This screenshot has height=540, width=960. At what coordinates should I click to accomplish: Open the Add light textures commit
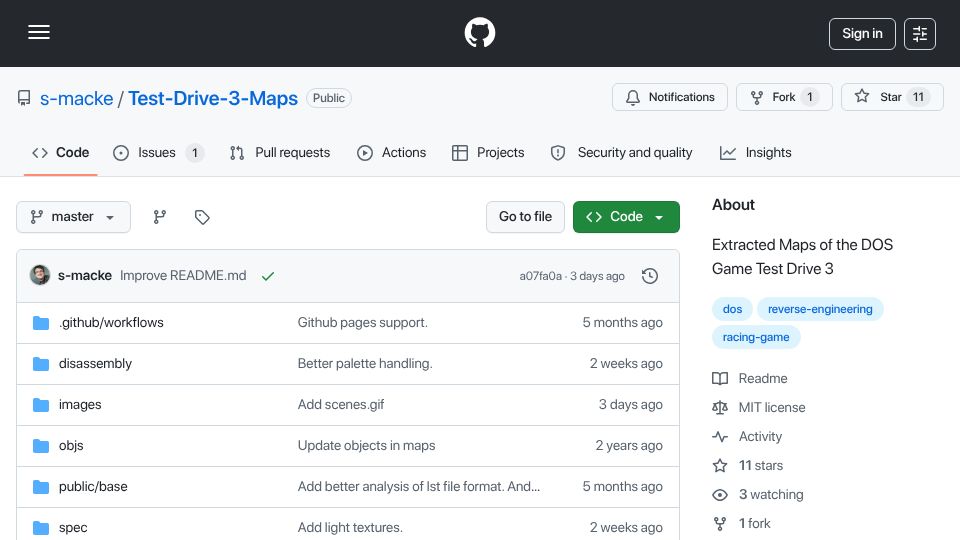[350, 528]
